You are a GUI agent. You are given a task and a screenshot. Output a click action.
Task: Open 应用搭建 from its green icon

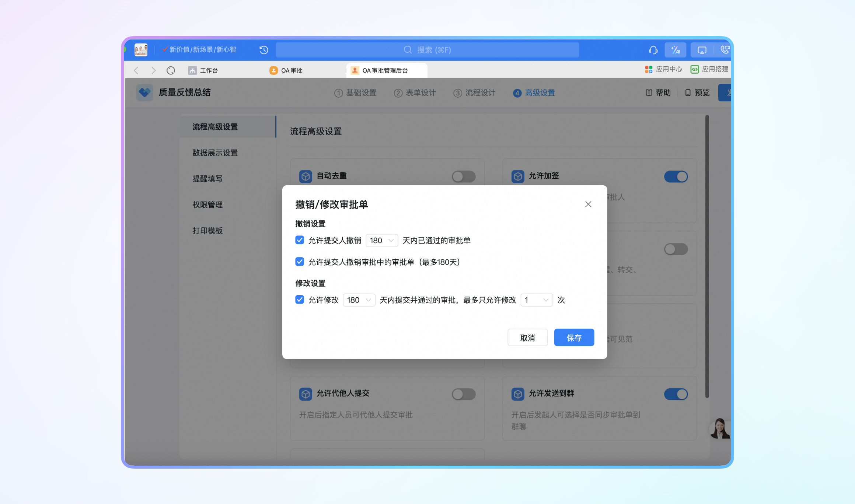coord(694,69)
